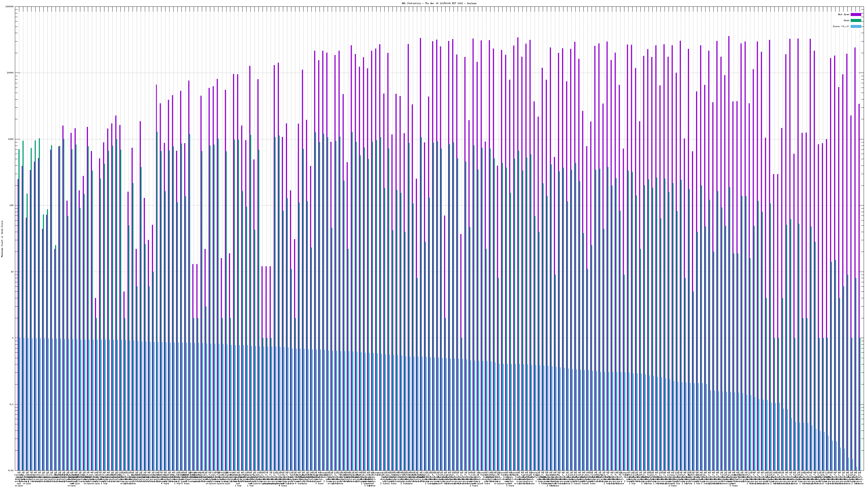Select the 'Not Spam' legend label
This screenshot has height=488, width=868.
(x=844, y=14)
